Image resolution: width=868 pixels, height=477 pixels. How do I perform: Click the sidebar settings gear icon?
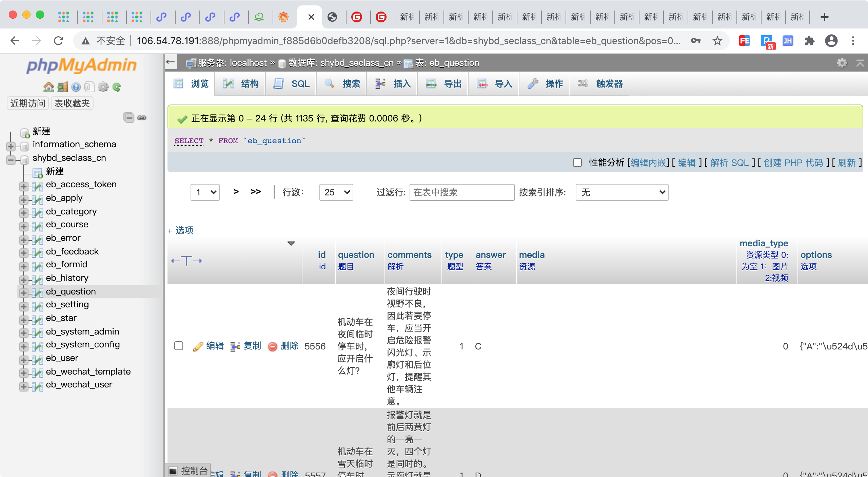[103, 87]
